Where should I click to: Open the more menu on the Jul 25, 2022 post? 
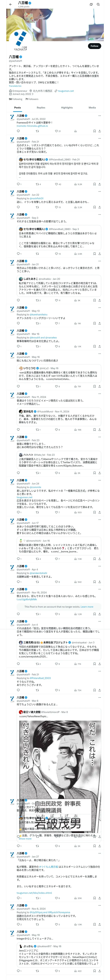point(99,116)
